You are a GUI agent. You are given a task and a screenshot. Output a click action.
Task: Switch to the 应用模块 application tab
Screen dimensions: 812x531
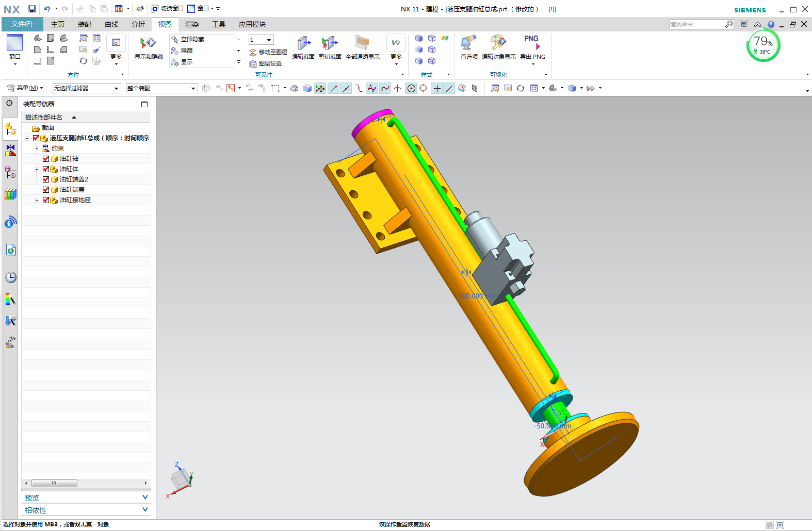252,24
